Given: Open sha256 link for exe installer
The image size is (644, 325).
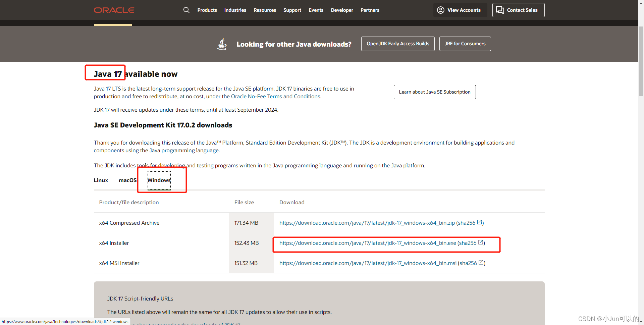Looking at the screenshot, I should click(468, 243).
